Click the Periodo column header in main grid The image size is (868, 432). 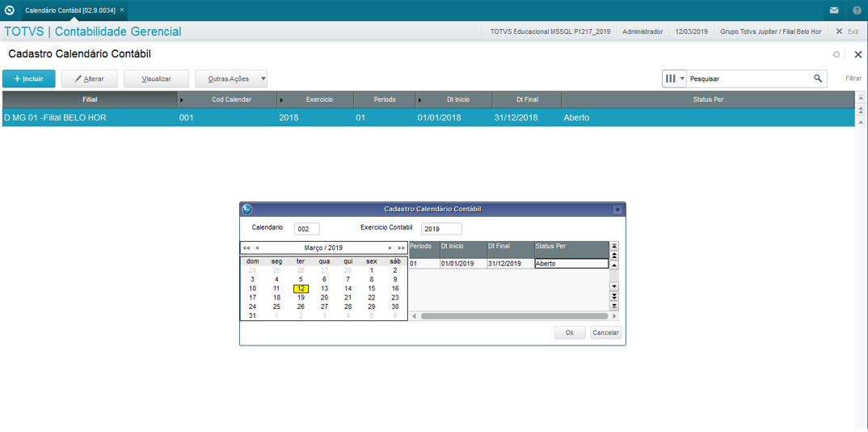385,100
